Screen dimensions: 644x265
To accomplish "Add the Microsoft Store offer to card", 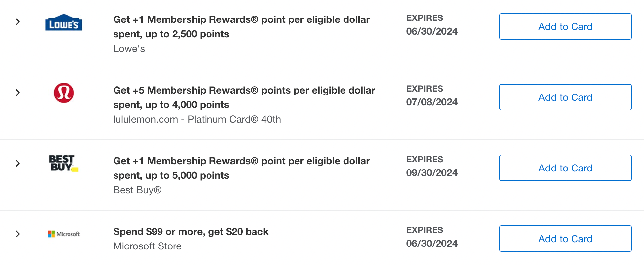I will point(565,239).
